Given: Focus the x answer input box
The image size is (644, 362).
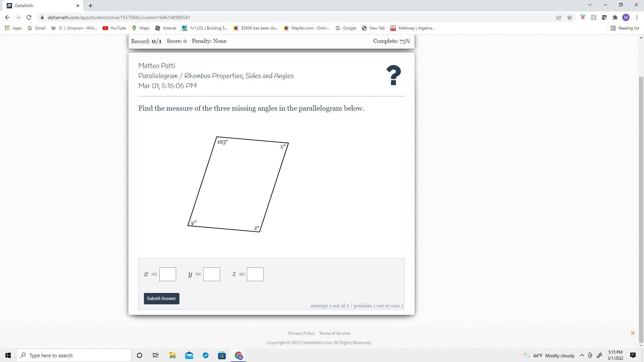Looking at the screenshot, I should [168, 274].
